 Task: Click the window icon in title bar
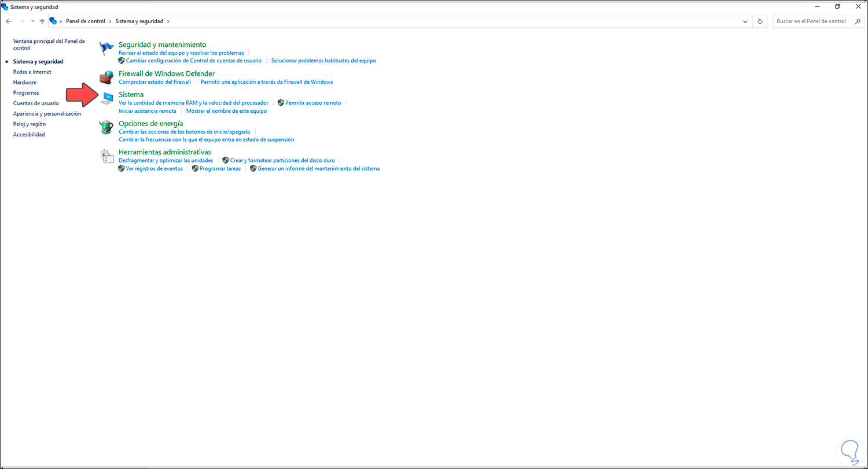[x=5, y=6]
